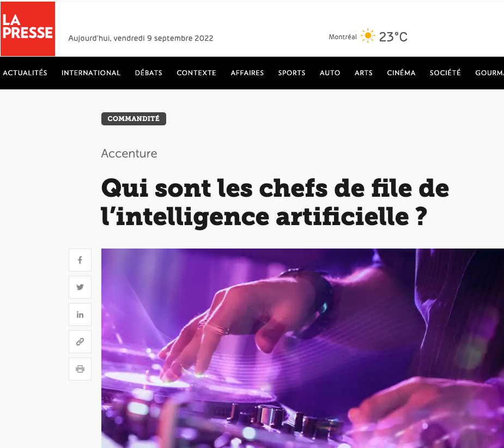Click the Accenture sponsor link
The image size is (504, 448).
(129, 153)
